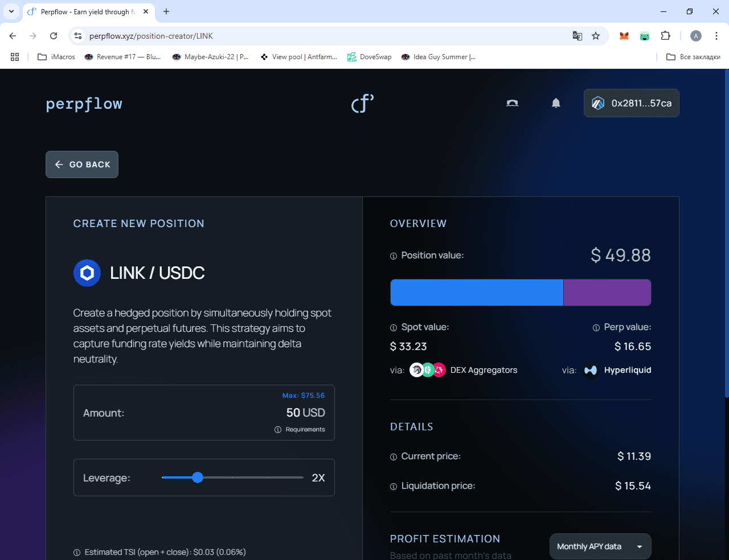The image size is (729, 560).
Task: Click the Current price info icon
Action: [x=394, y=457]
